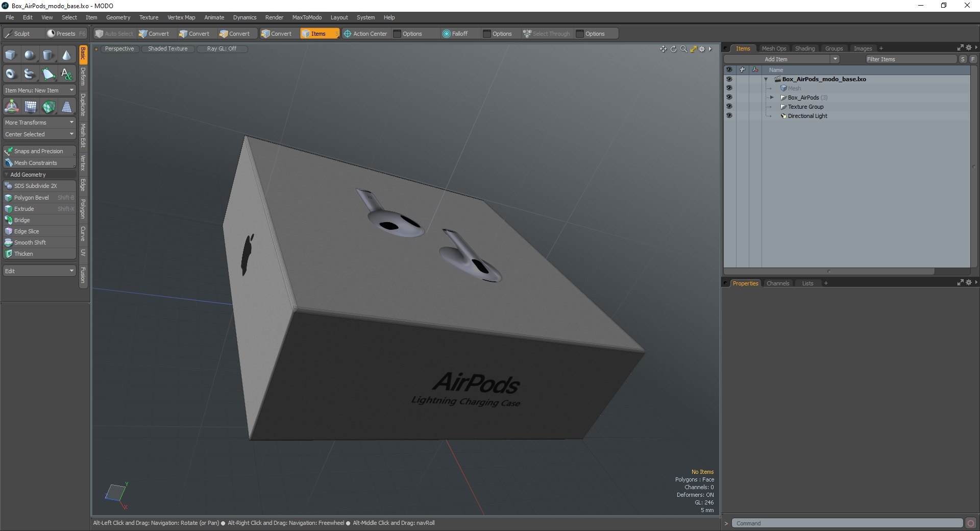Image resolution: width=980 pixels, height=531 pixels.
Task: Select the Cube primitive tool
Action: (11, 55)
